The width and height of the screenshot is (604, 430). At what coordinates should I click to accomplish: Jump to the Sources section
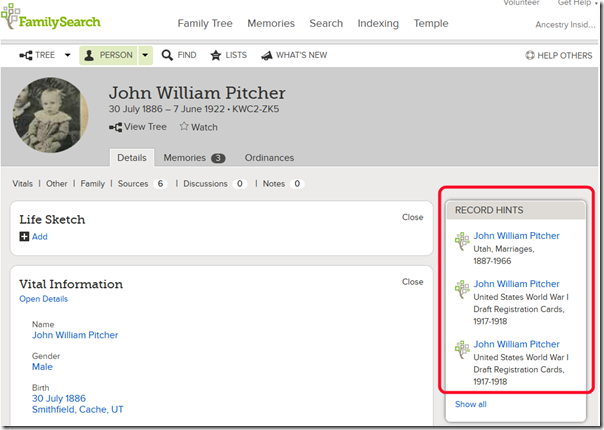click(x=133, y=184)
